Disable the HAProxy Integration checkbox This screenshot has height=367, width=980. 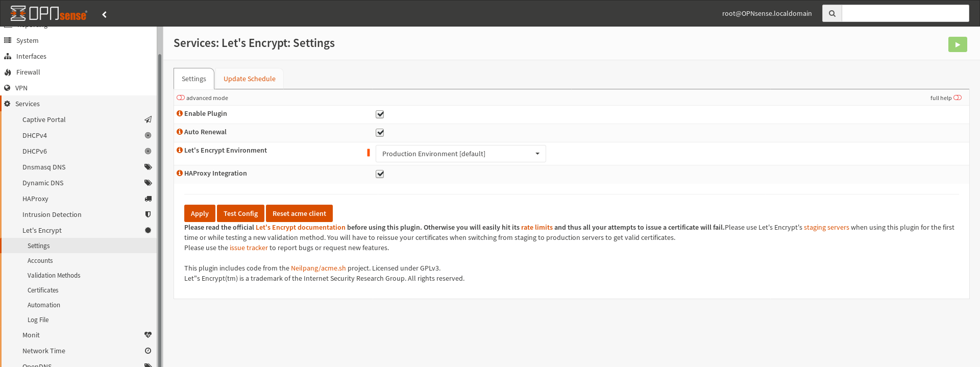pos(380,174)
